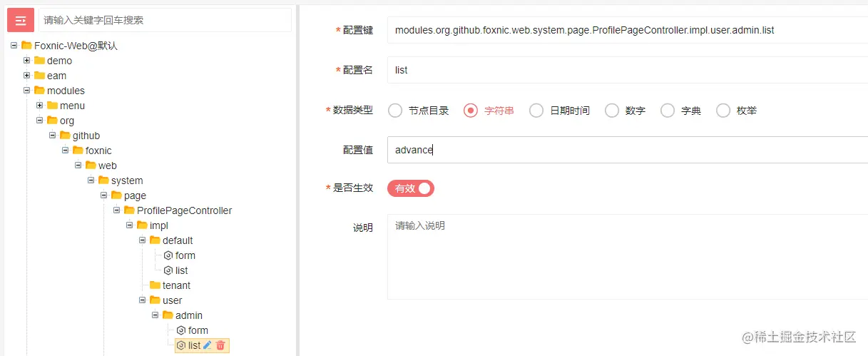Select the 字典 data type radio
This screenshot has height=356, width=868.
(x=668, y=111)
